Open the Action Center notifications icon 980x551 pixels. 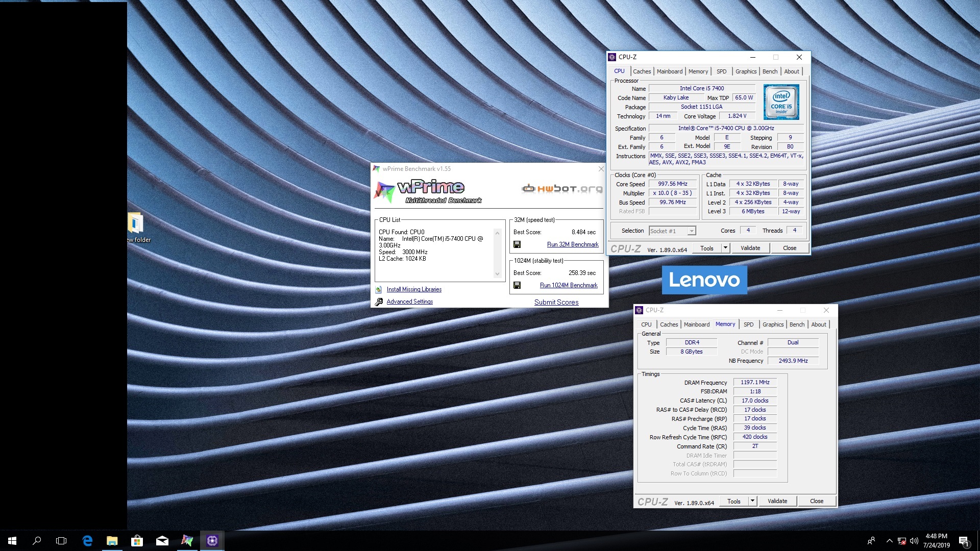964,541
